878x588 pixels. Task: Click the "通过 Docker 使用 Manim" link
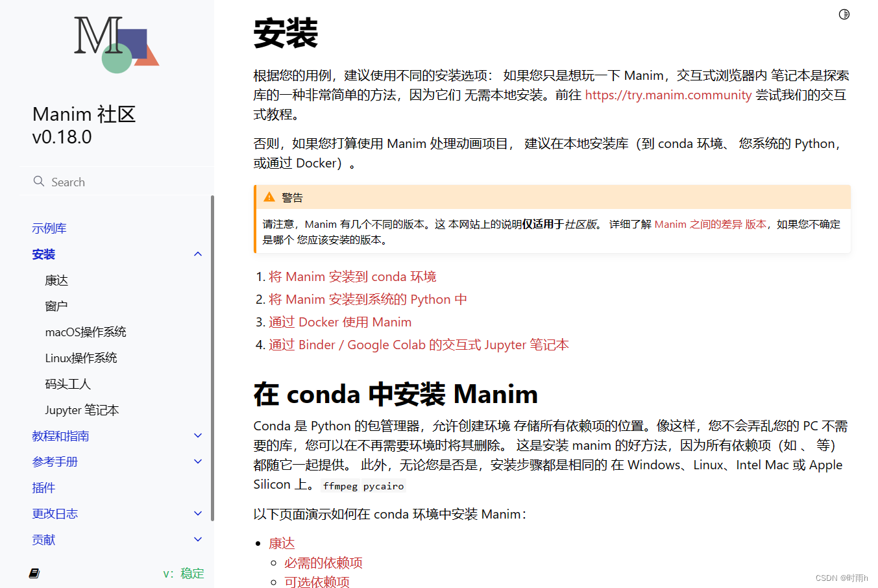[x=340, y=322]
